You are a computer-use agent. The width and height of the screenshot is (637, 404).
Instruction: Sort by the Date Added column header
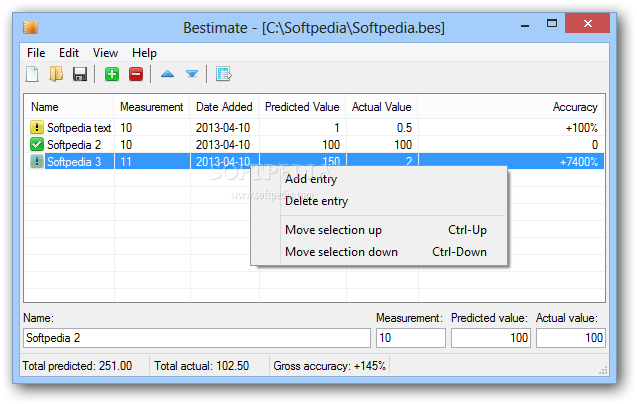coord(224,107)
